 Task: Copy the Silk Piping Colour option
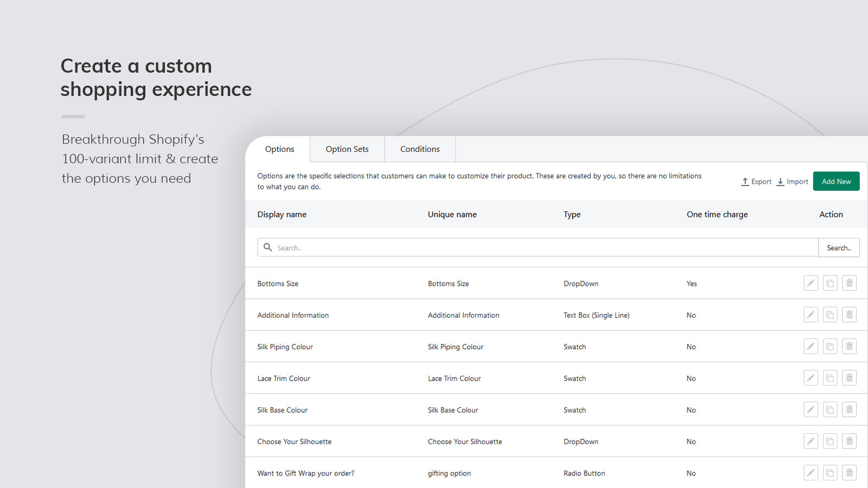click(830, 346)
